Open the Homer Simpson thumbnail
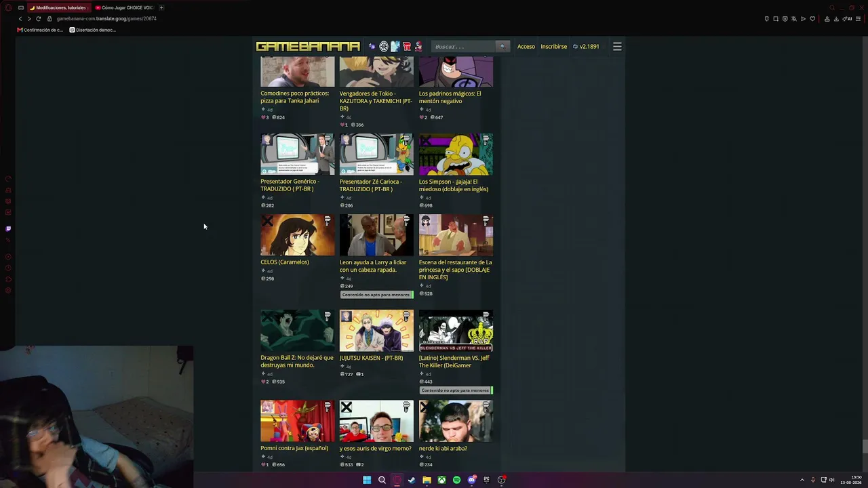The height and width of the screenshot is (488, 868). pos(456,155)
